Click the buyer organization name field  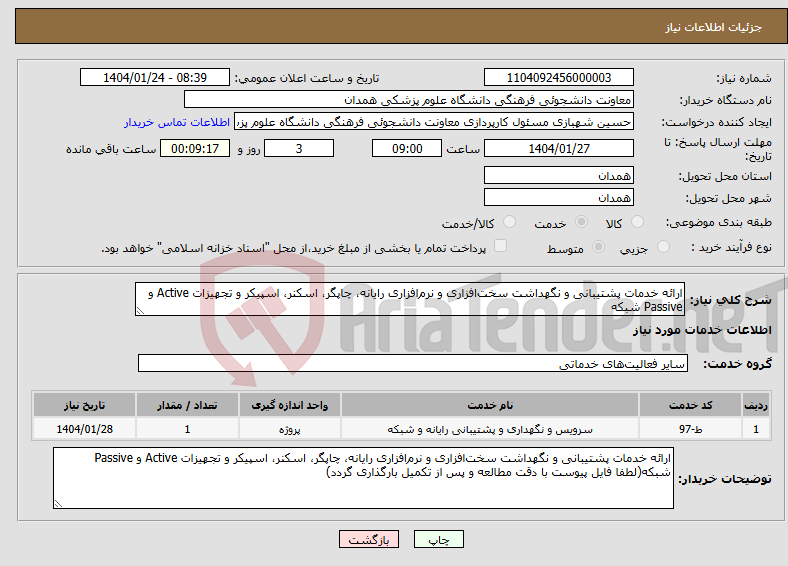click(409, 100)
